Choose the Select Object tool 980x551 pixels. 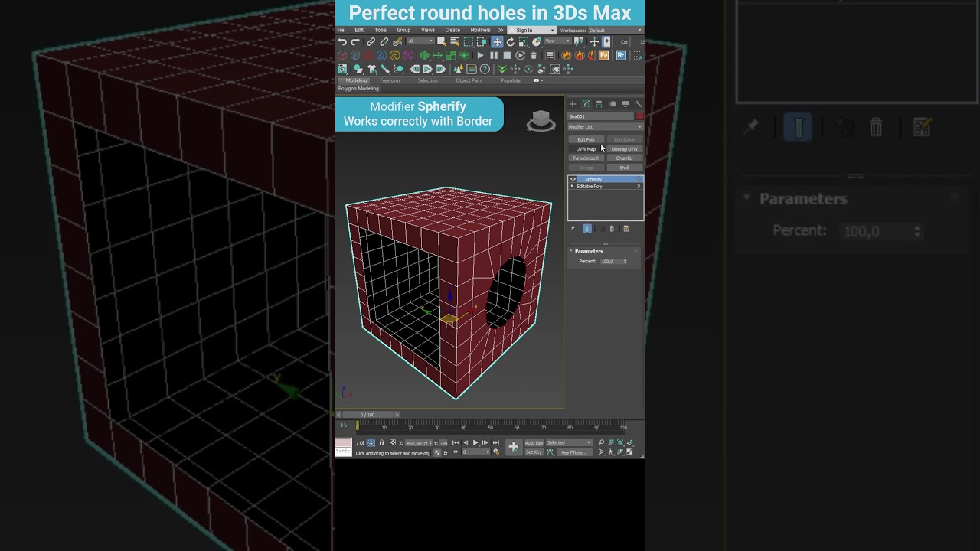442,41
